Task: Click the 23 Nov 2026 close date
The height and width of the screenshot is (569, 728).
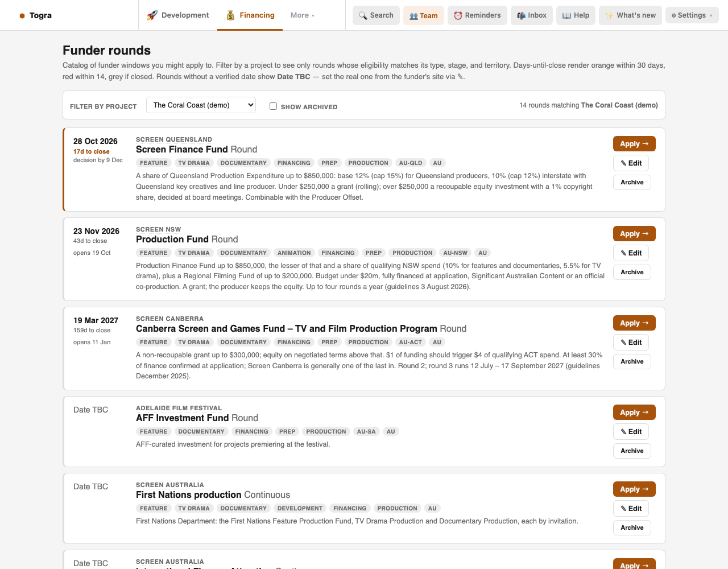Action: click(96, 231)
